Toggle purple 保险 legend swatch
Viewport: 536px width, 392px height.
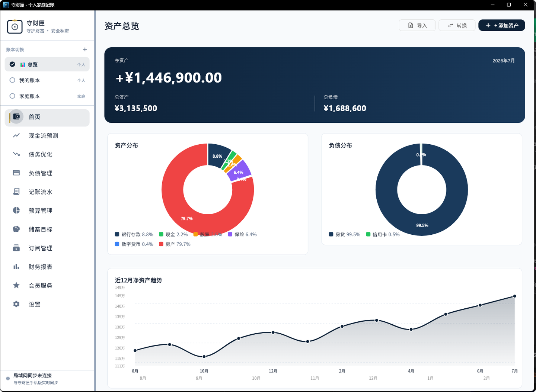[x=230, y=234]
